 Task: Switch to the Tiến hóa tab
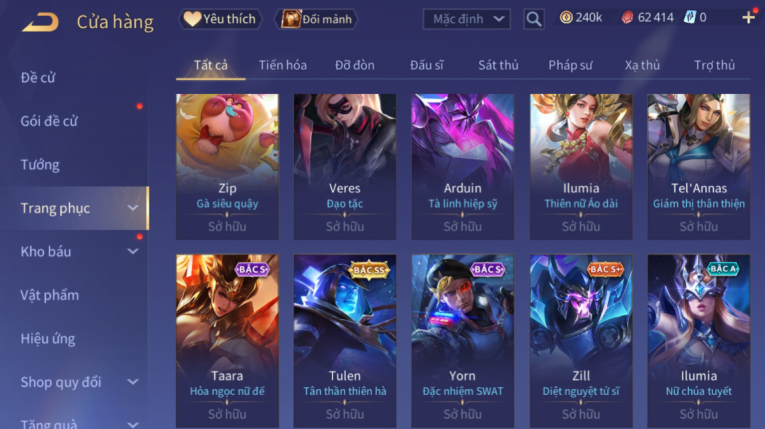coord(282,65)
